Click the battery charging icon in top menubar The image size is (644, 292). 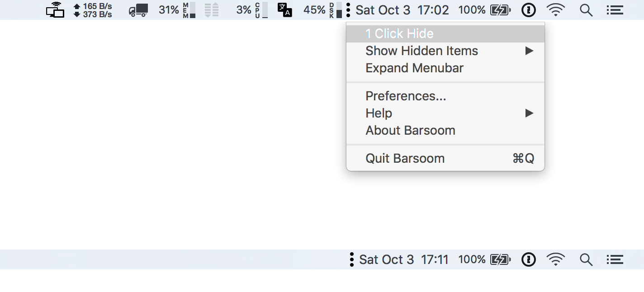500,10
